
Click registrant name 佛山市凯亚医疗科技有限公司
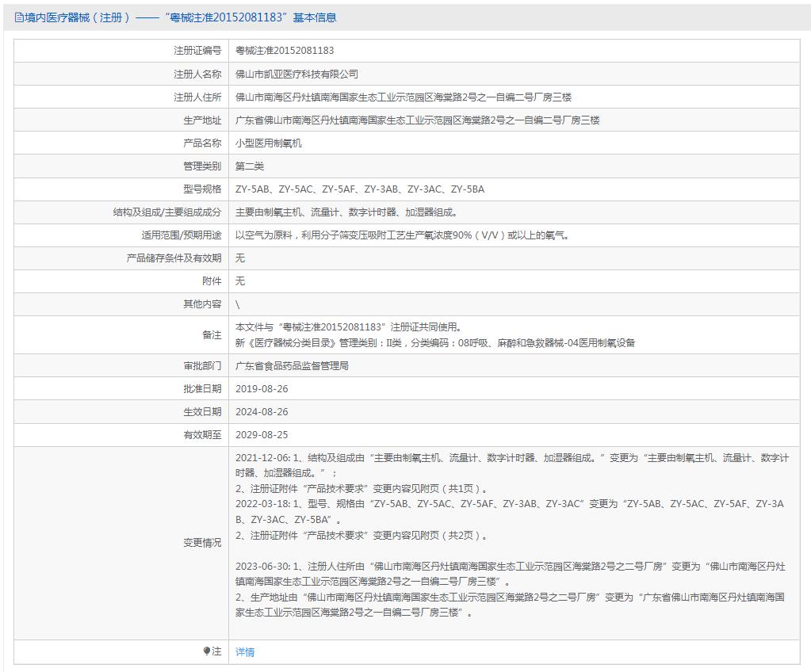click(296, 74)
